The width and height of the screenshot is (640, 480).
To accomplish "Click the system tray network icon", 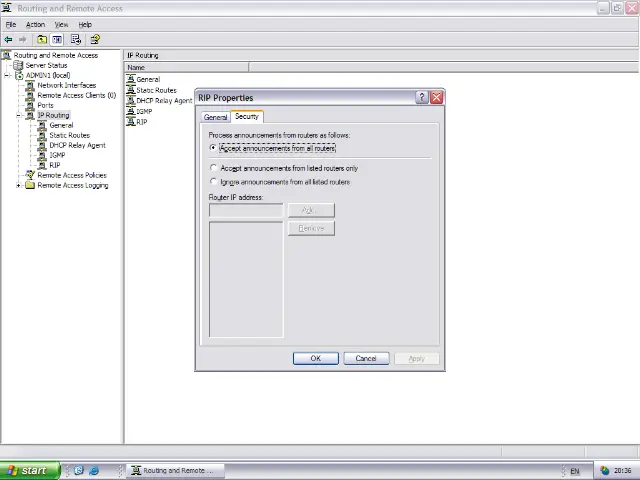I will coord(604,471).
